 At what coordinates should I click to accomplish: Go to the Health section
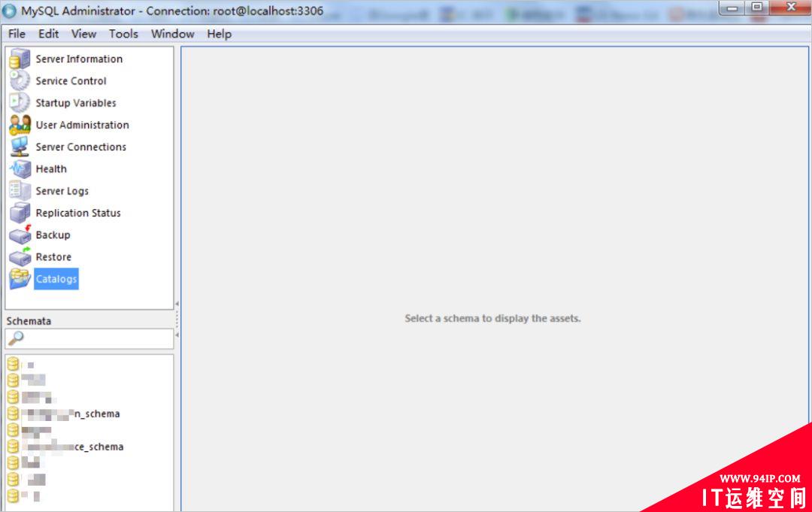click(x=51, y=168)
